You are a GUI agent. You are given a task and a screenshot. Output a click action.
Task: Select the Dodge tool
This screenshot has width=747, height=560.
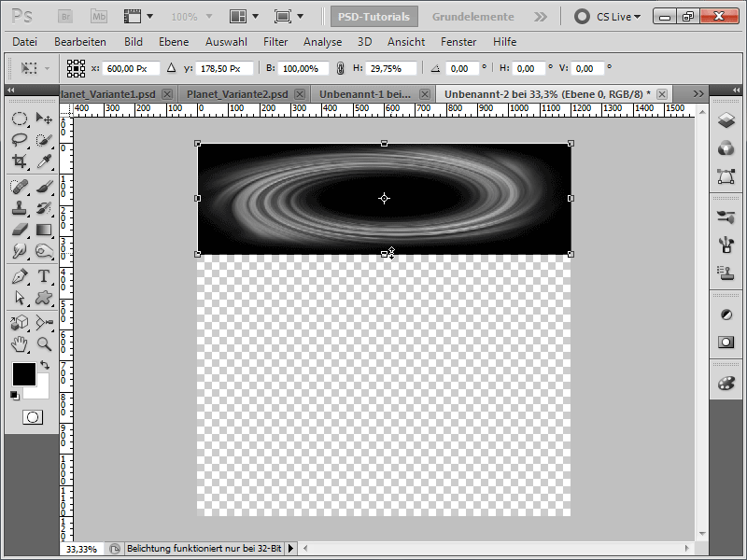[x=44, y=251]
